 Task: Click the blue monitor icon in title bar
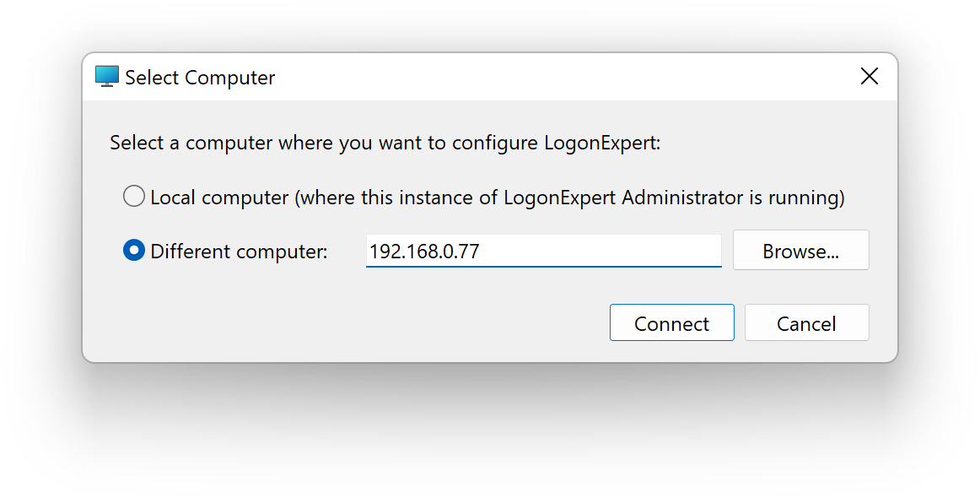tap(106, 75)
